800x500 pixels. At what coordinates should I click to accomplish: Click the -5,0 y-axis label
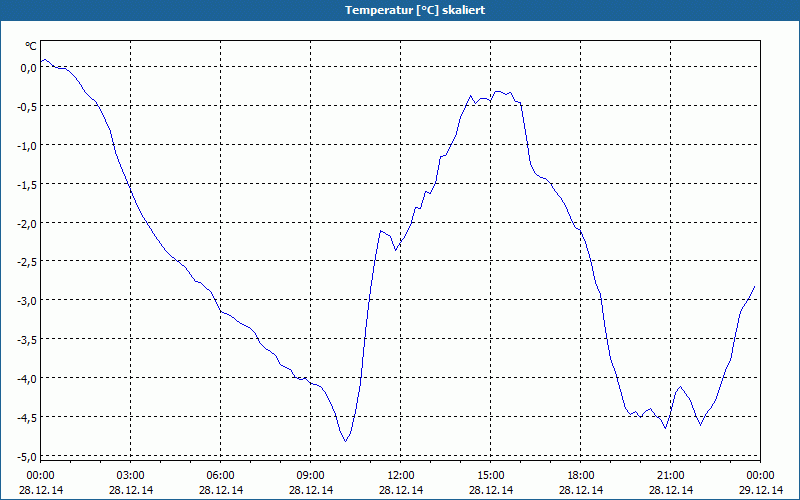(26, 456)
